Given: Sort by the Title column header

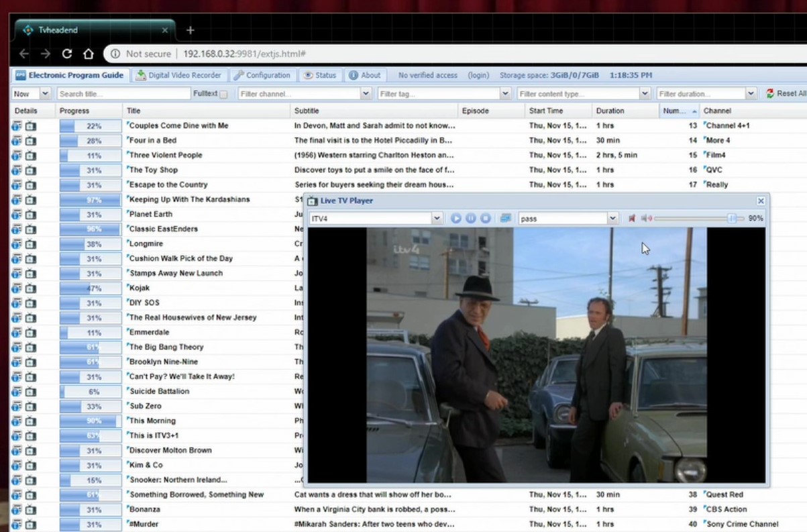Looking at the screenshot, I should (x=207, y=111).
